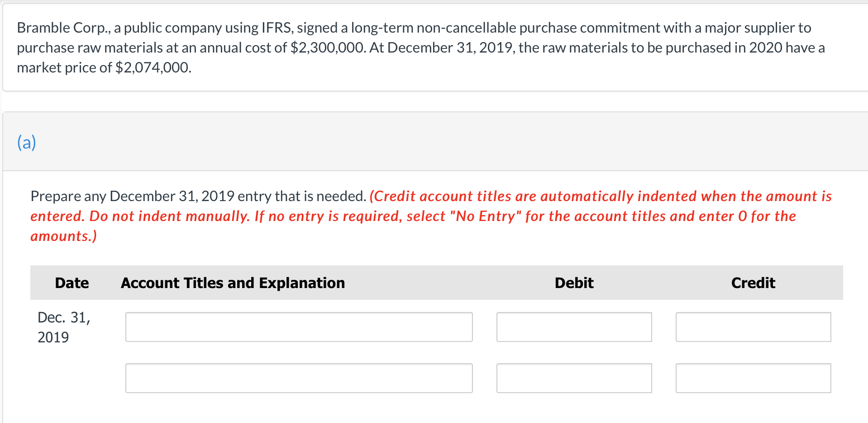Click the Account Titles and Explanation column header
Viewport: 868px width, 423px height.
click(233, 282)
